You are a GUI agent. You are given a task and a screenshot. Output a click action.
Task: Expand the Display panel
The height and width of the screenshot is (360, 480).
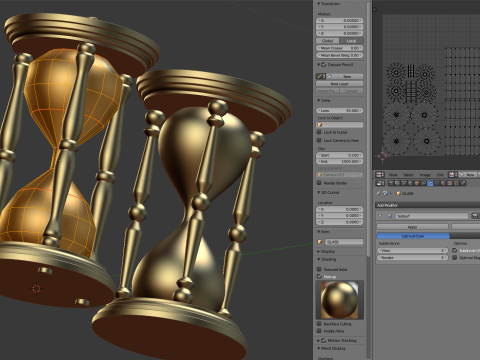(319, 251)
